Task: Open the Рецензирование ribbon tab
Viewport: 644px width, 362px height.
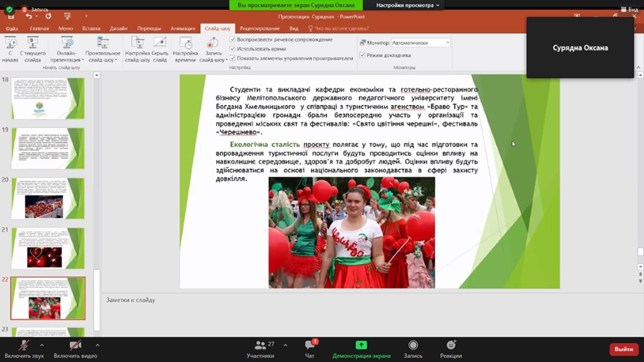Action: click(260, 29)
